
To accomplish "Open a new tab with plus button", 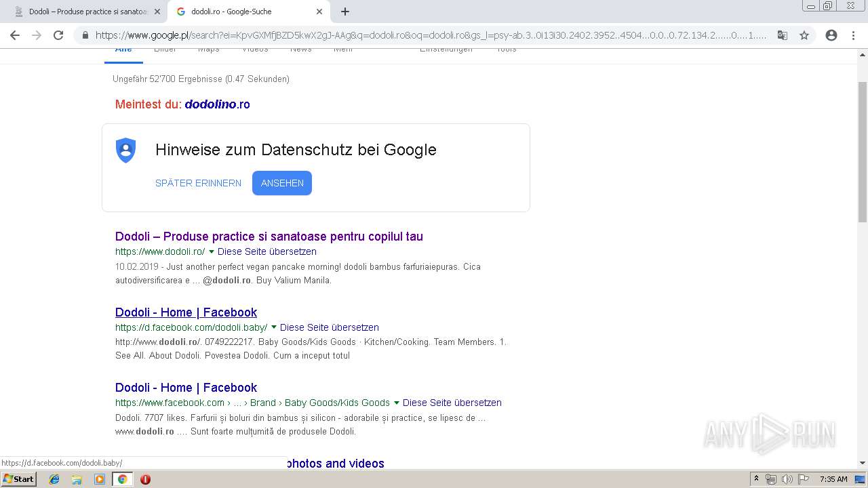I will click(345, 12).
